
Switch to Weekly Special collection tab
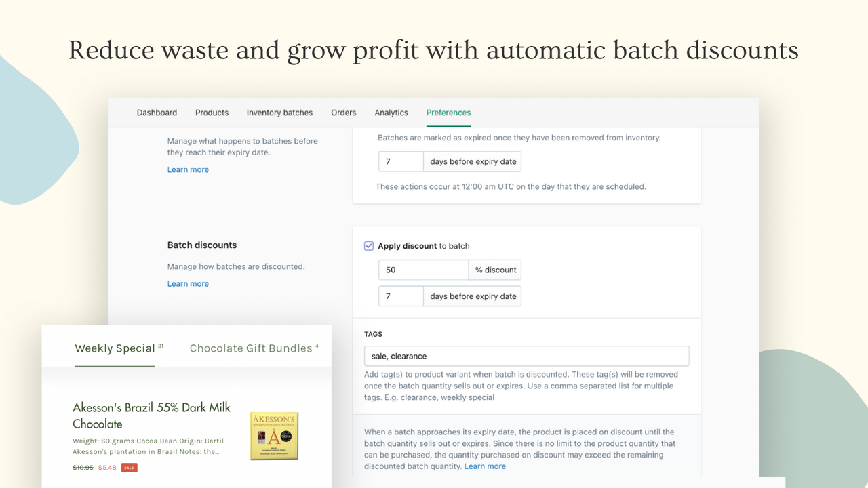(x=115, y=348)
